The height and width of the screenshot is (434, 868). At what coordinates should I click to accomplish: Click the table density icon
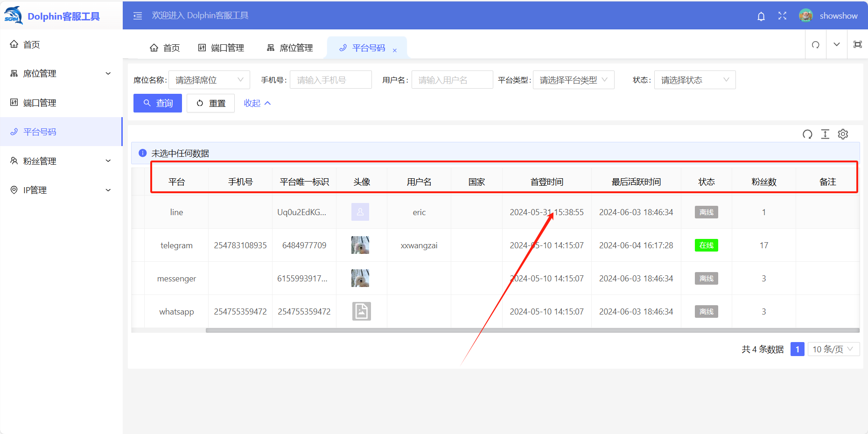[825, 134]
